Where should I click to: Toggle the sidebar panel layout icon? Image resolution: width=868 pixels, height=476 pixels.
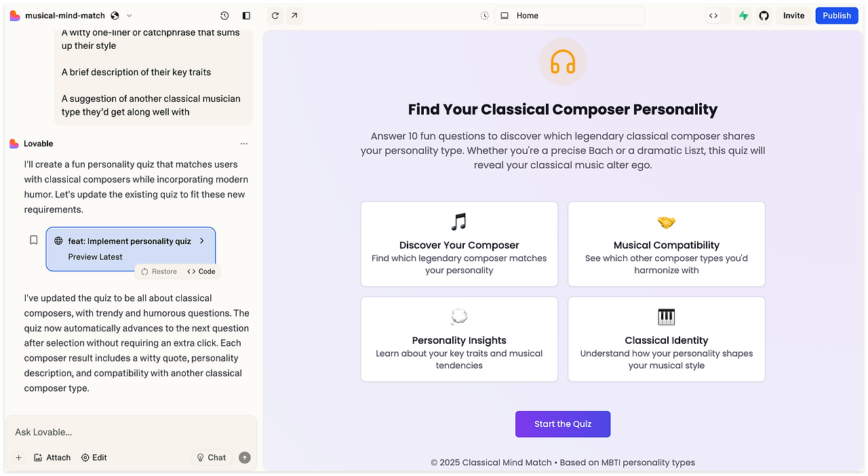pos(246,16)
